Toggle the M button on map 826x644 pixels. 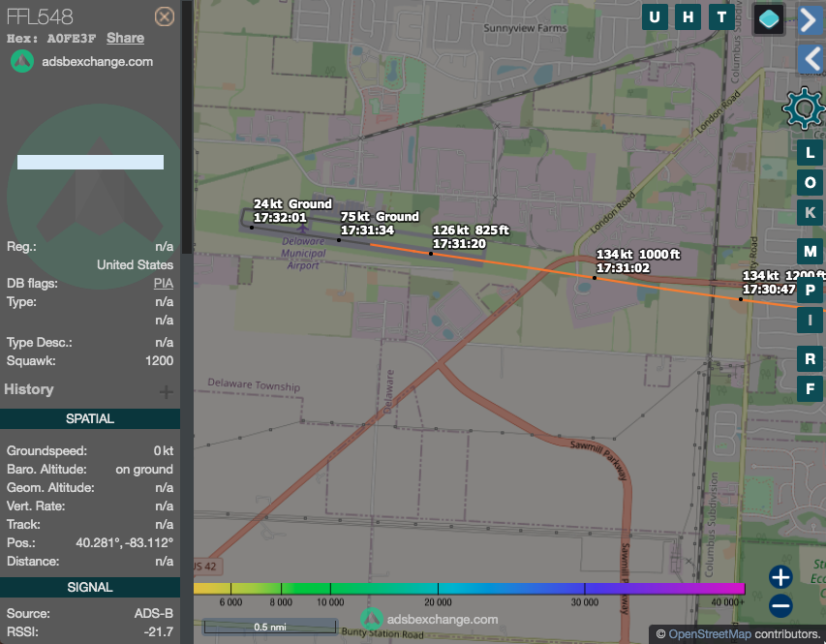click(x=810, y=252)
